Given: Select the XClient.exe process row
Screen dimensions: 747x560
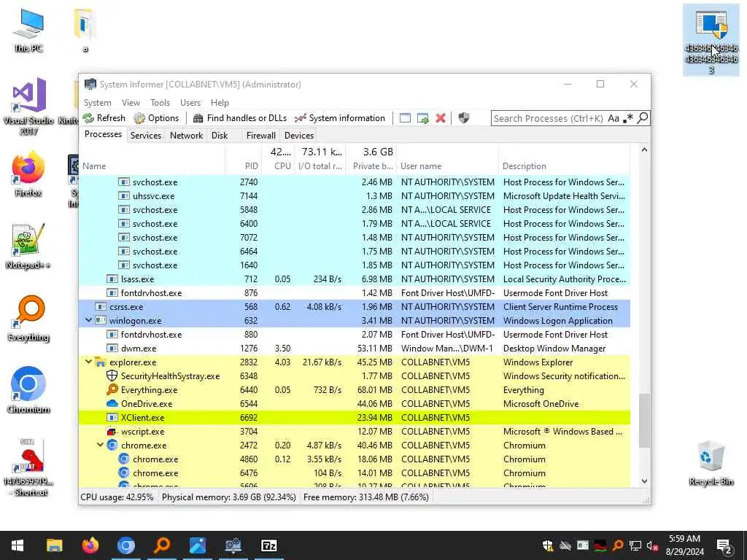Looking at the screenshot, I should point(355,418).
